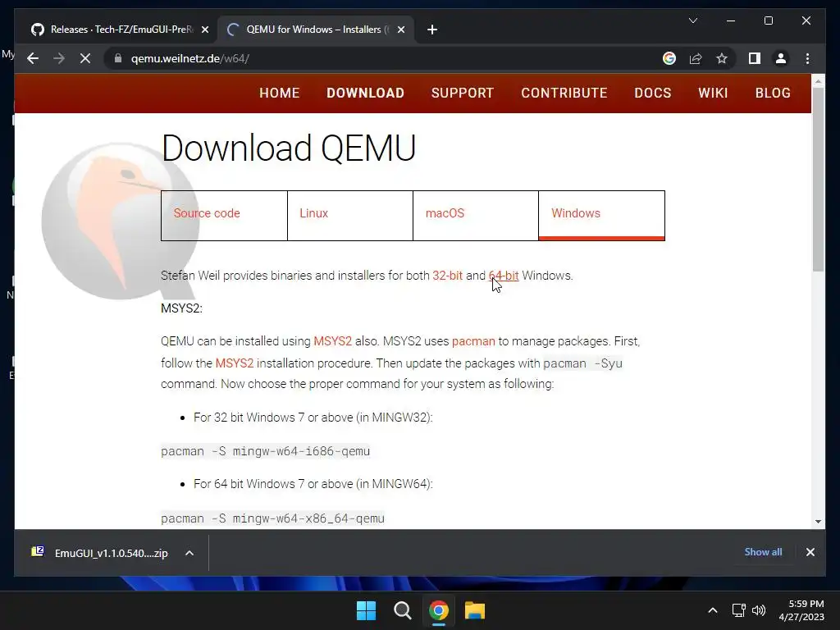
Task: Click pacman -S mingw-w64-x86_64-qemu command
Action: coord(272,518)
